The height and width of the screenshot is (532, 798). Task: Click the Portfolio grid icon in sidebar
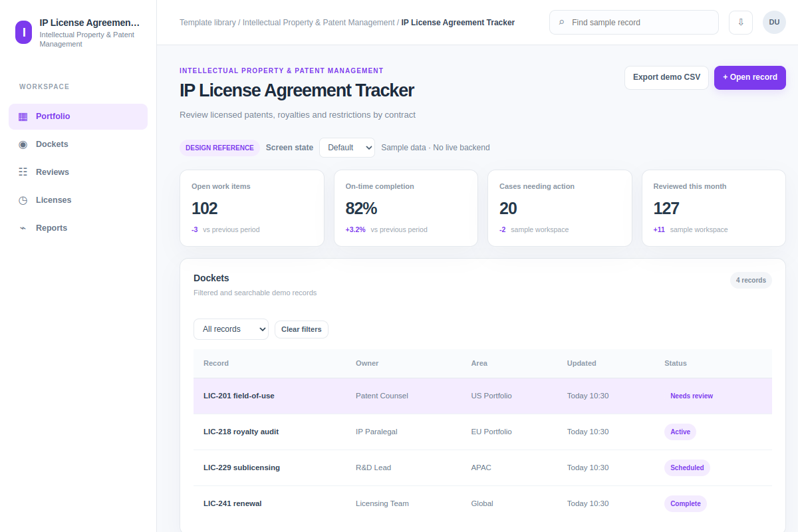point(23,116)
